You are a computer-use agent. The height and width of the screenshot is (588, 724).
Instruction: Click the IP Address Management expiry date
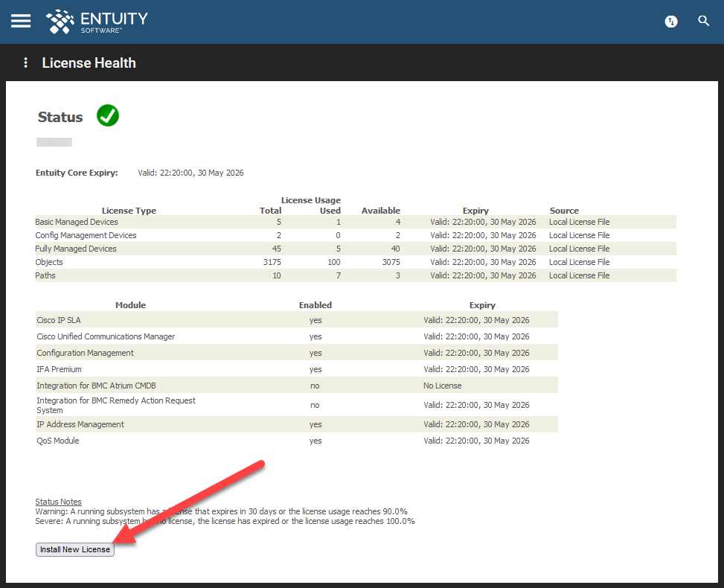(476, 424)
